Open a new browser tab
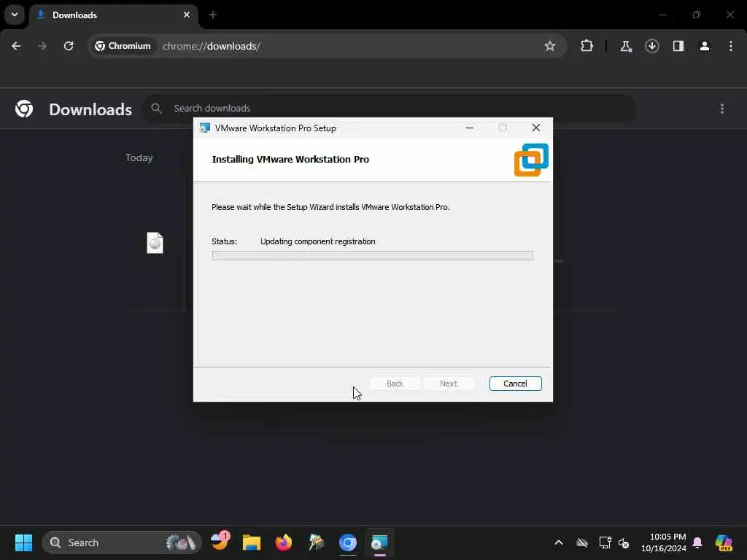Viewport: 747px width, 560px height. 213,15
